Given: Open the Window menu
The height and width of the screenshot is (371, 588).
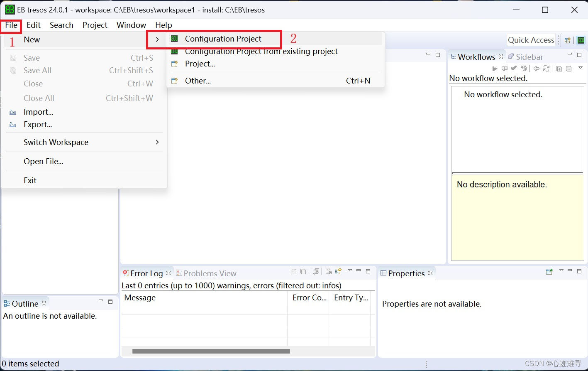Looking at the screenshot, I should [x=131, y=25].
